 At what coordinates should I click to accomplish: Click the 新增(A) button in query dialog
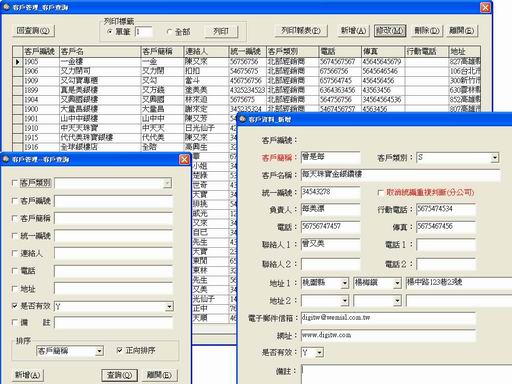[28, 375]
